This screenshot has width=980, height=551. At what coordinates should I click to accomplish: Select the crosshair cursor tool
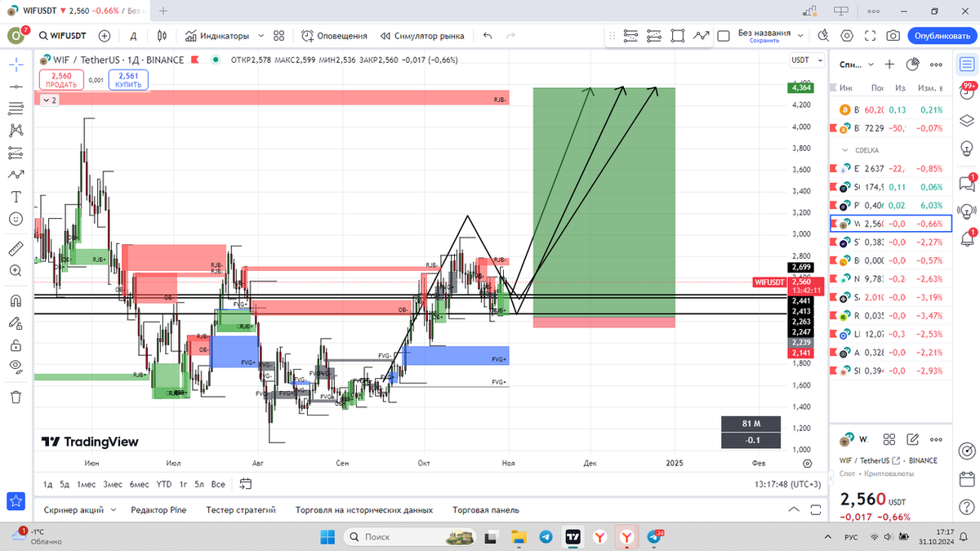click(x=16, y=64)
